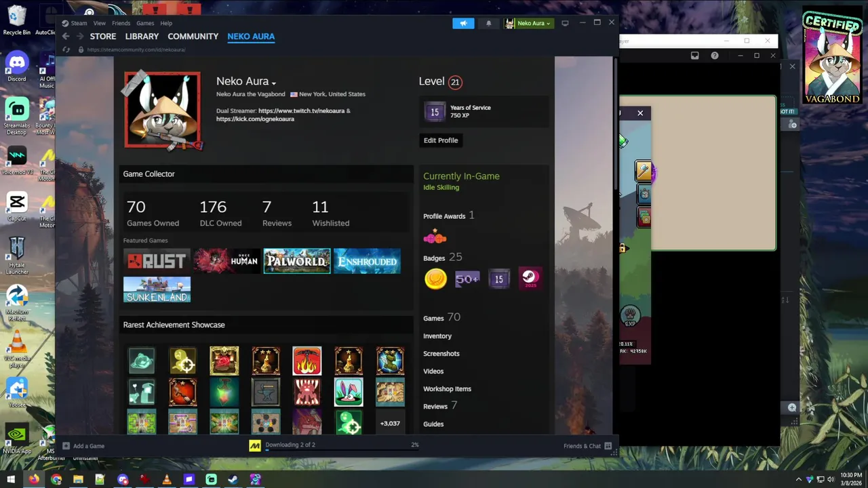Open the gold coin badge
This screenshot has height=488, width=868.
pos(435,279)
